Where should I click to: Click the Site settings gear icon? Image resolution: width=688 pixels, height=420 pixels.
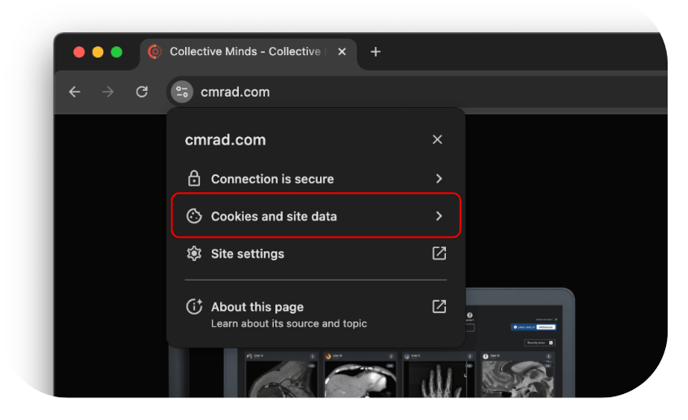pos(194,254)
